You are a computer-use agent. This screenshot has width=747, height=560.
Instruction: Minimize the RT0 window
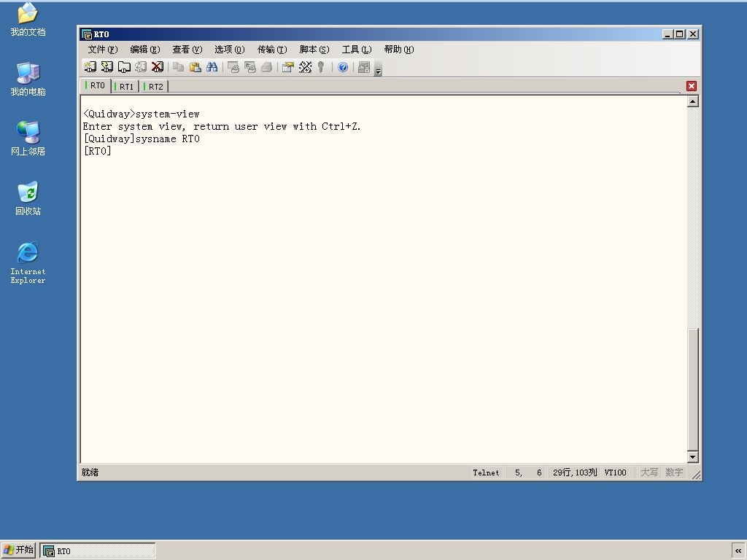(x=667, y=34)
